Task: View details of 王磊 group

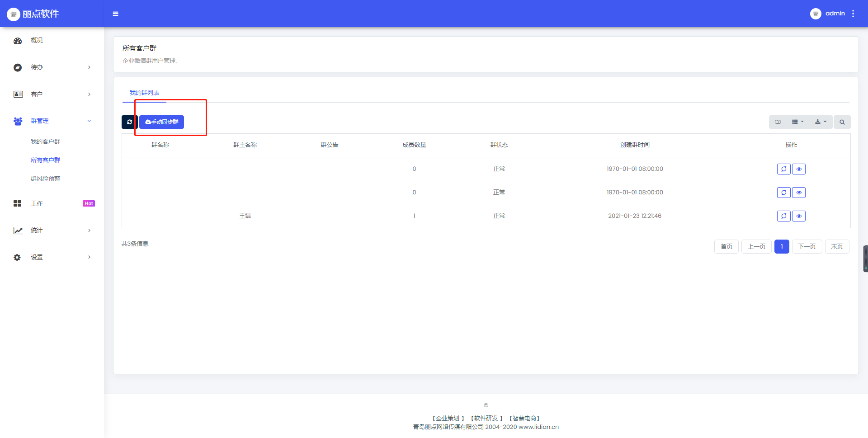Action: pyautogui.click(x=799, y=216)
